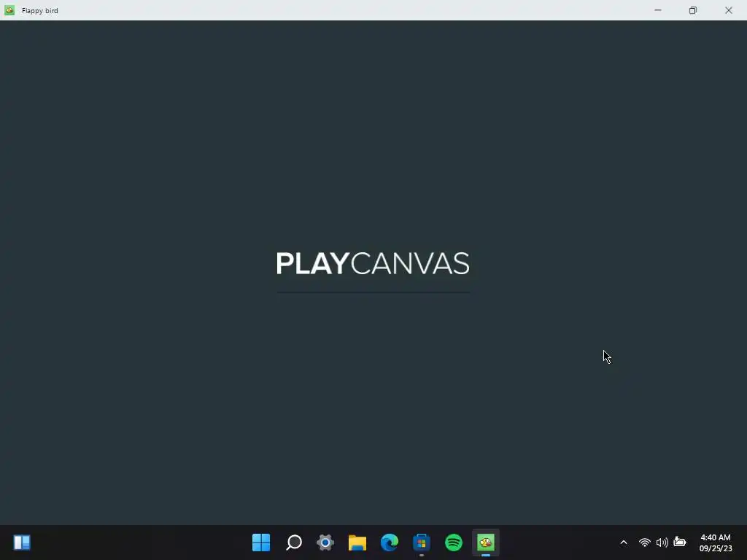Image resolution: width=747 pixels, height=560 pixels.
Task: Show hidden system tray icons
Action: (x=624, y=542)
